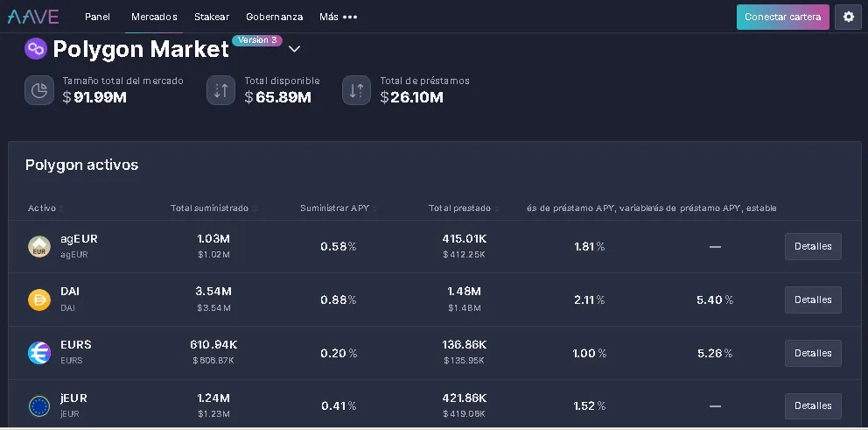
Task: Click jEUR total borrowed 421.86K
Action: [x=464, y=398]
